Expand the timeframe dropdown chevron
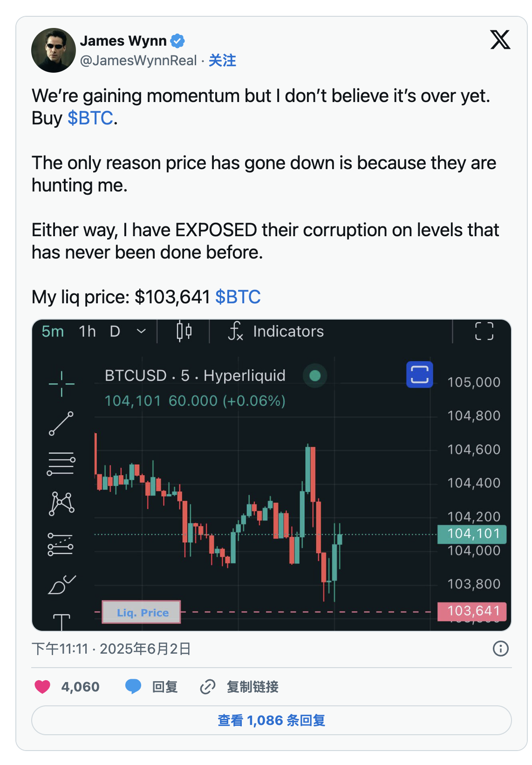 (x=141, y=331)
